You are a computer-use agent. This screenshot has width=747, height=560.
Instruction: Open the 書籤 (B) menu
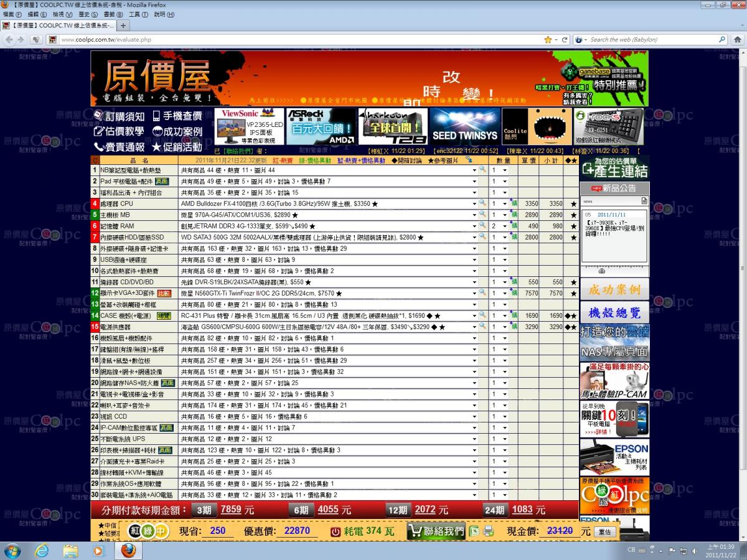[112, 14]
